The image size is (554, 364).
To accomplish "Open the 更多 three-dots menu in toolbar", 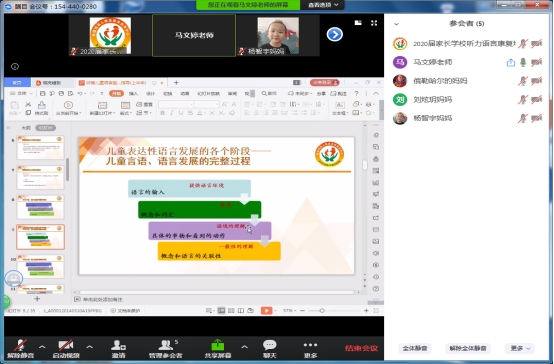I will tap(310, 345).
